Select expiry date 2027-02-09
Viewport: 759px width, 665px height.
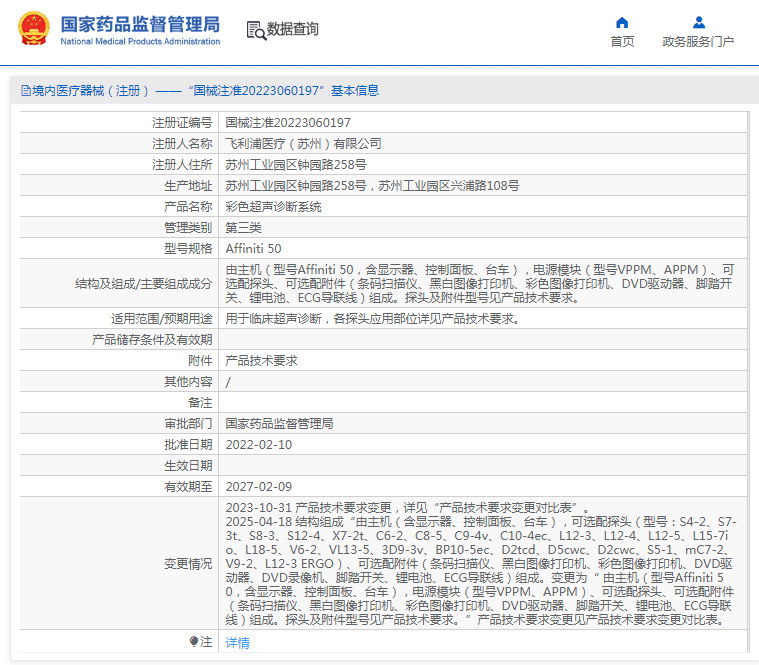(258, 486)
